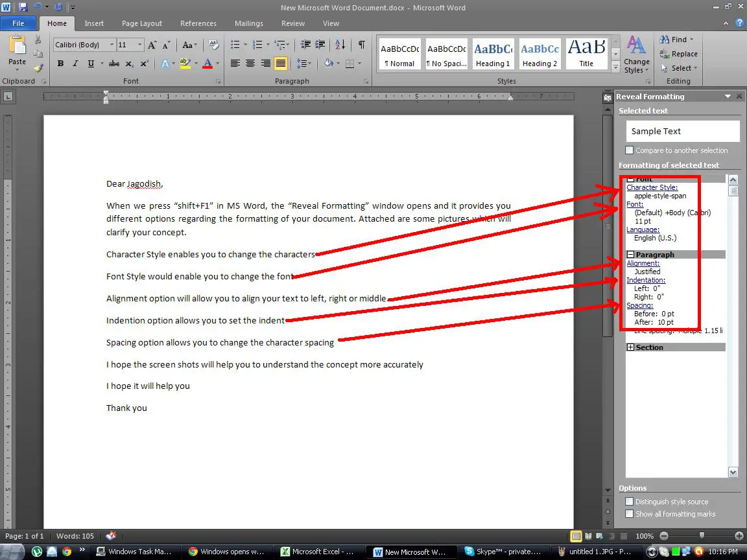This screenshot has height=560, width=747.
Task: Open the Alignment link in Reveal Formatting
Action: coord(643,263)
